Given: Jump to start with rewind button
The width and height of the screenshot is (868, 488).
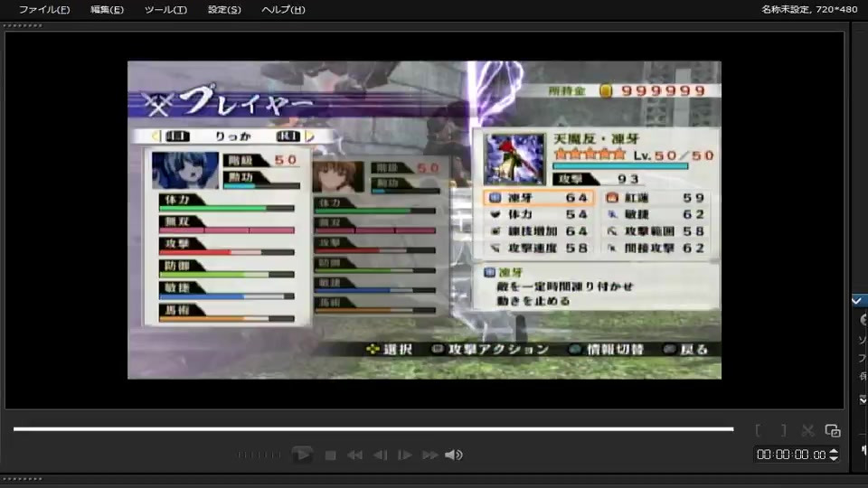Looking at the screenshot, I should [x=354, y=455].
